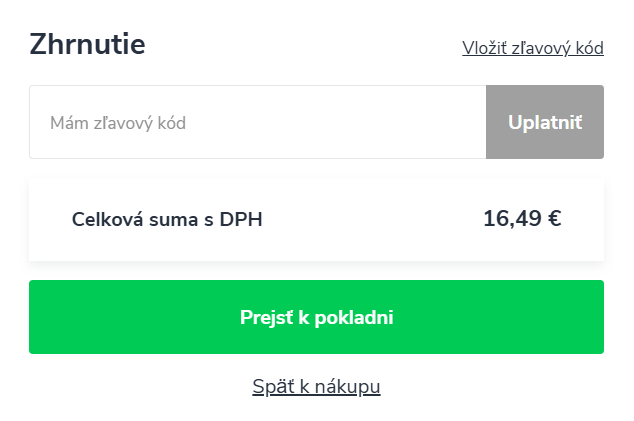
Task: Open the discount code entry link
Action: coord(532,48)
